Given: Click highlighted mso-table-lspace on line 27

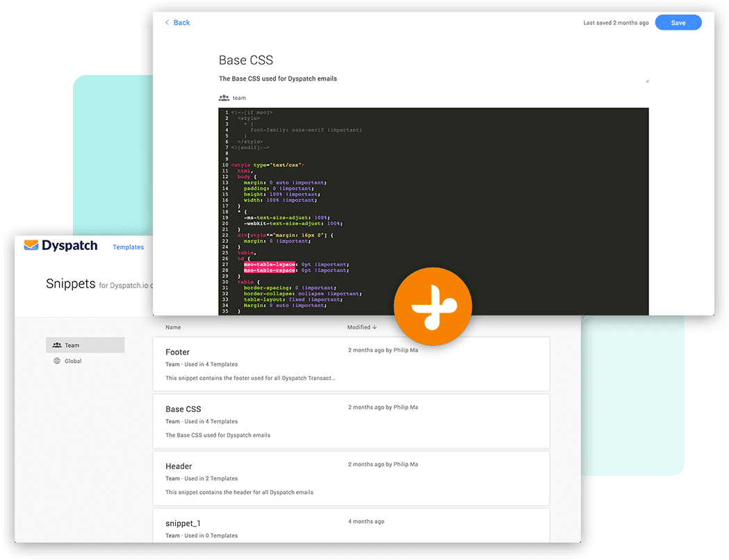Looking at the screenshot, I should click(270, 265).
